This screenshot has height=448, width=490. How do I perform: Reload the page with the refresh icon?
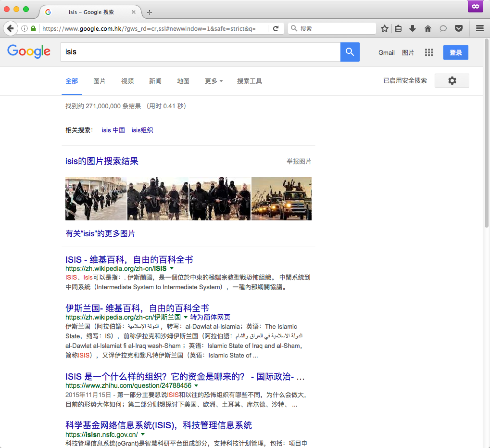click(276, 29)
